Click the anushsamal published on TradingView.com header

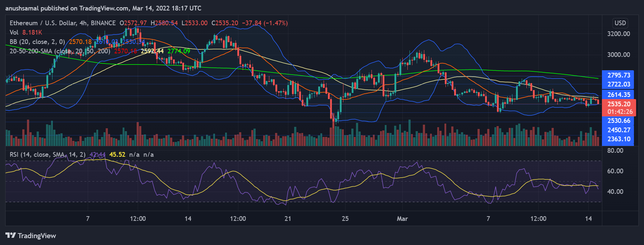pos(103,8)
